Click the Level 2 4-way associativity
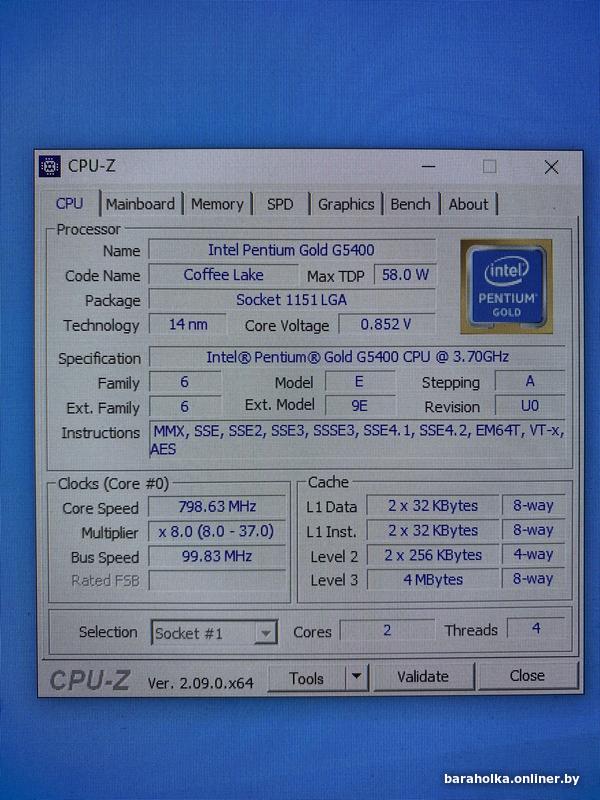This screenshot has height=800, width=600. (533, 554)
